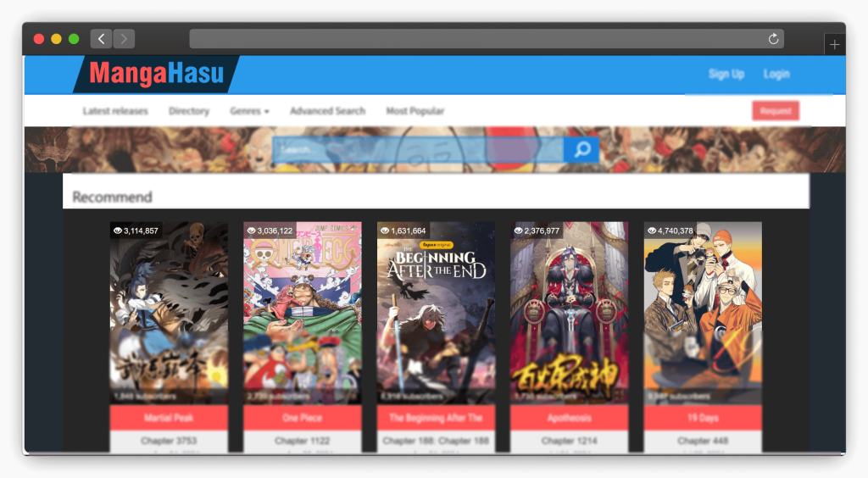Click the browser forward arrow
The width and height of the screenshot is (868, 478).
pyautogui.click(x=124, y=39)
